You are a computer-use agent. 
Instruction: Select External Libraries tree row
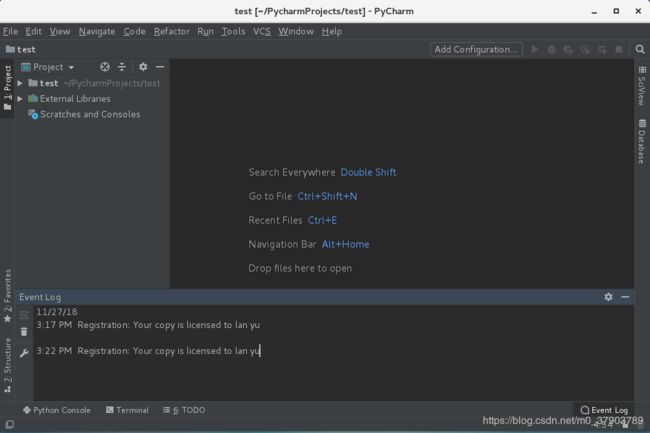click(92, 99)
